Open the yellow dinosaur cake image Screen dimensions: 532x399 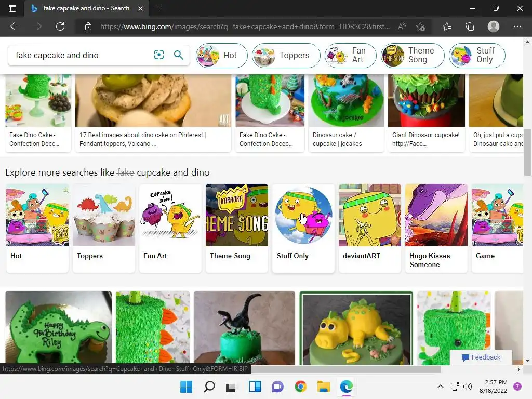pos(356,328)
